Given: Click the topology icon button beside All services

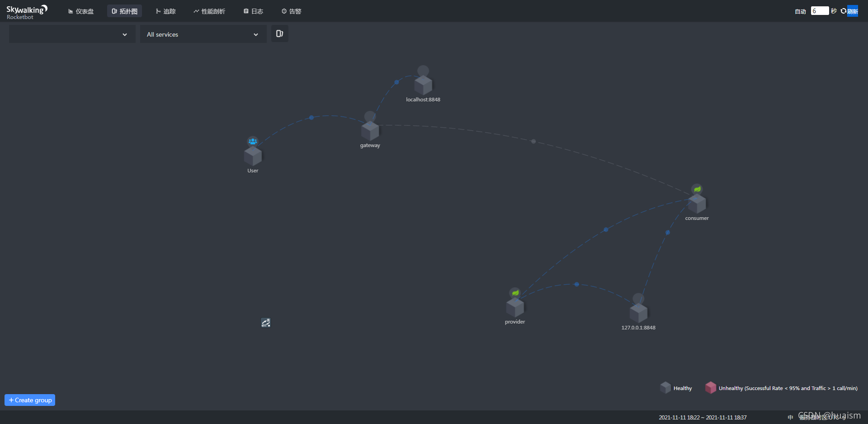Looking at the screenshot, I should coord(280,33).
